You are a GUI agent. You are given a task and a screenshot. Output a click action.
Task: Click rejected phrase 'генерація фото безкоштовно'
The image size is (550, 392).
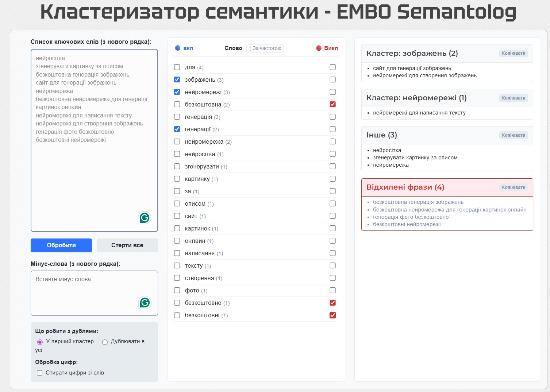[x=411, y=217]
